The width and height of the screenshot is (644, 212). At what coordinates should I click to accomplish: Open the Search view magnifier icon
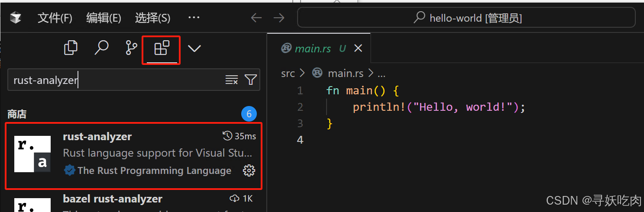[x=101, y=48]
